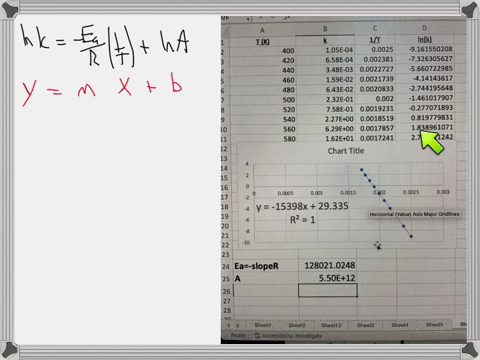Image resolution: width=480 pixels, height=360 pixels.
Task: Select cell with value 5.50E+12
Action: click(328, 278)
